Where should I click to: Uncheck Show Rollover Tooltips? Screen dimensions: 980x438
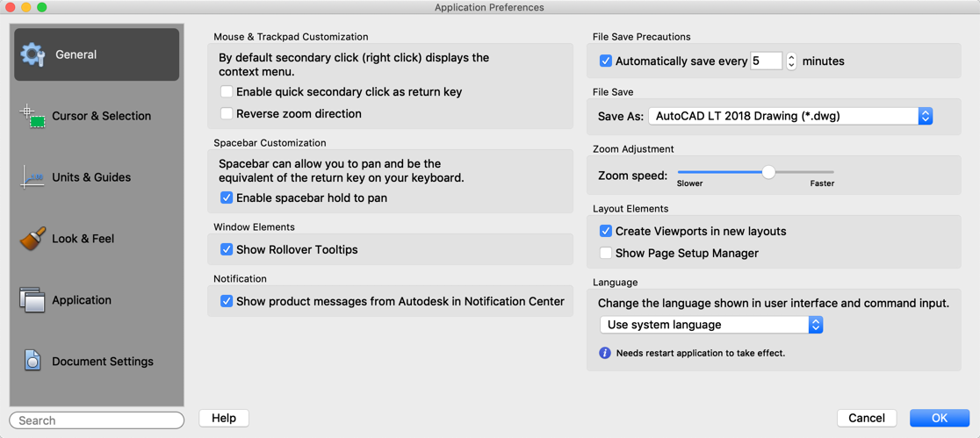click(x=227, y=249)
